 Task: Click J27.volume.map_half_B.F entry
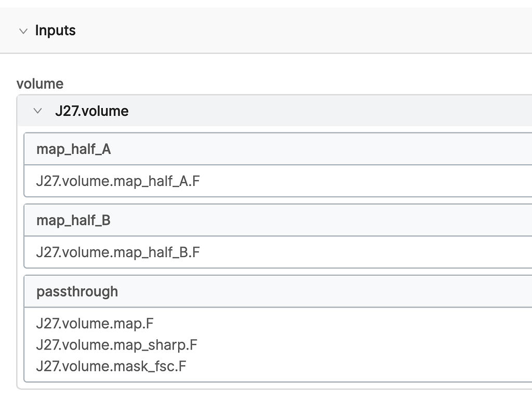(x=118, y=252)
